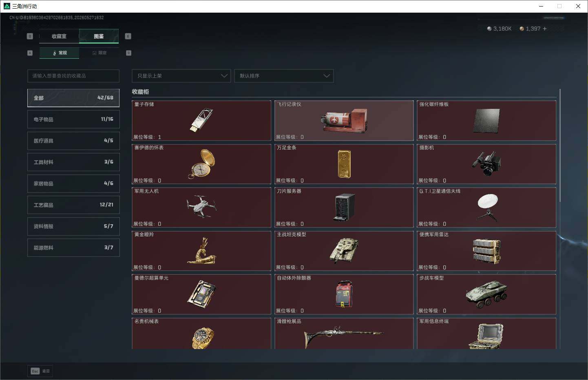Image resolution: width=588 pixels, height=380 pixels.
Task: Switch to the 收藏室 tab
Action: [x=59, y=36]
